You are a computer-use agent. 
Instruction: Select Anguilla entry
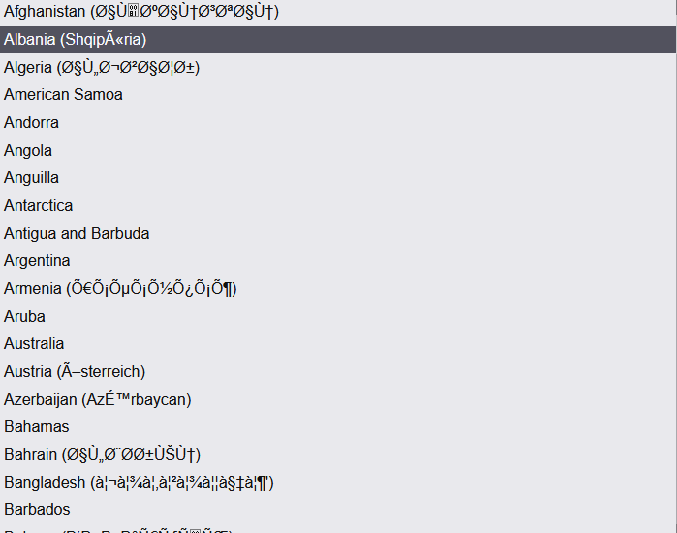[x=338, y=178]
